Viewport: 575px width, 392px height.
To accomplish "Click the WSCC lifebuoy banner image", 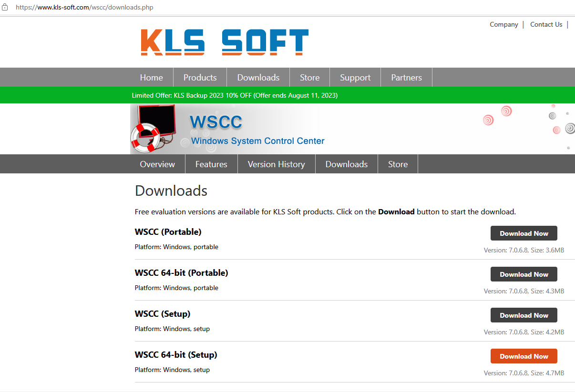I will pyautogui.click(x=153, y=129).
